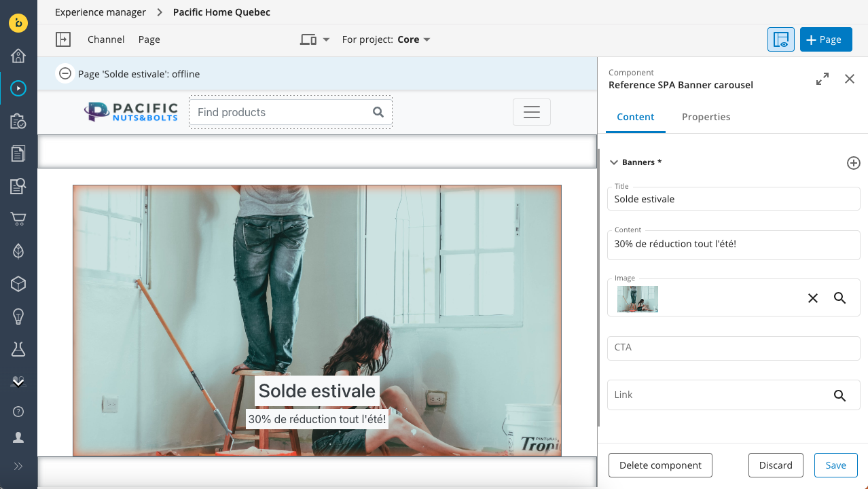Image resolution: width=868 pixels, height=489 pixels.
Task: Click the product search magnifier icon
Action: click(x=378, y=112)
